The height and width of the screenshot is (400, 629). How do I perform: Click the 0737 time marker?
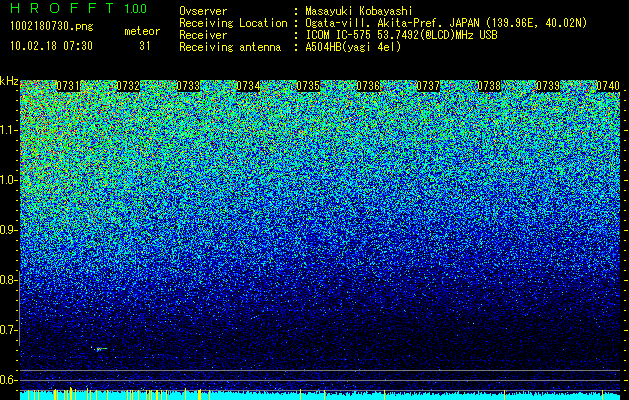(428, 86)
